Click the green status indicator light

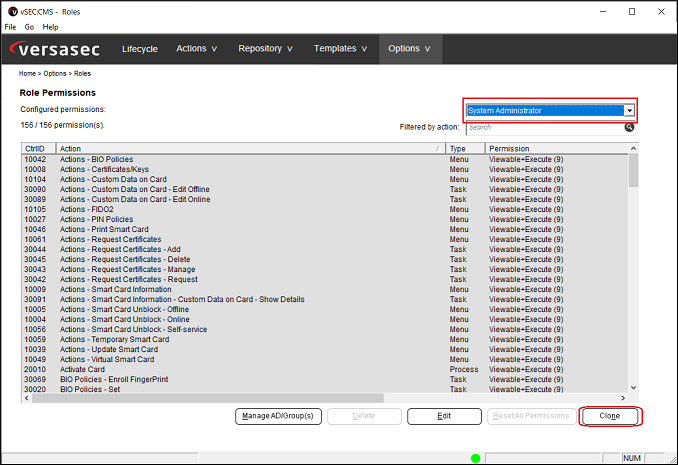coord(475,458)
